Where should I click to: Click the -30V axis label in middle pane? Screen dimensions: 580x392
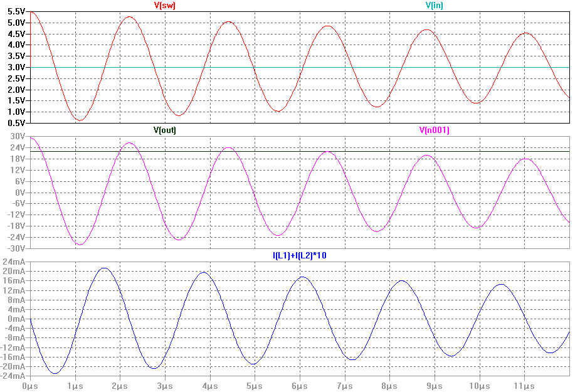click(x=16, y=248)
